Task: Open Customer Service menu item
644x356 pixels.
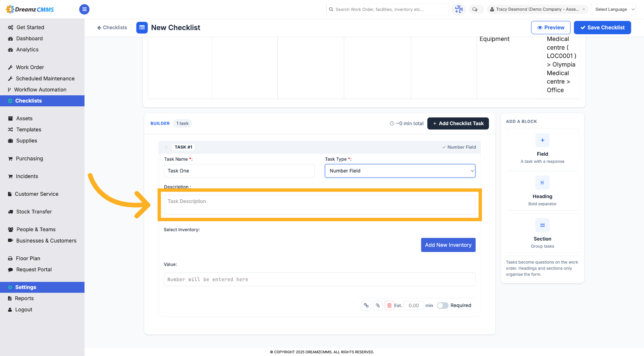Action: pyautogui.click(x=37, y=194)
